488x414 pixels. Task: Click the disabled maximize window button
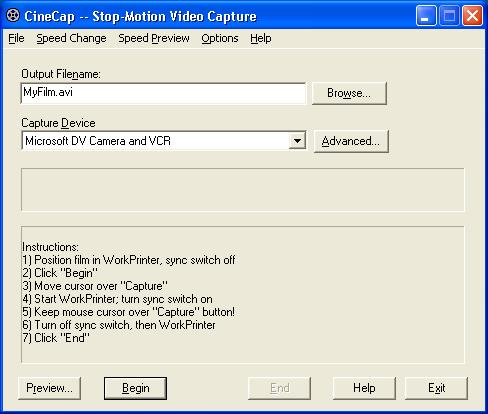[x=449, y=16]
